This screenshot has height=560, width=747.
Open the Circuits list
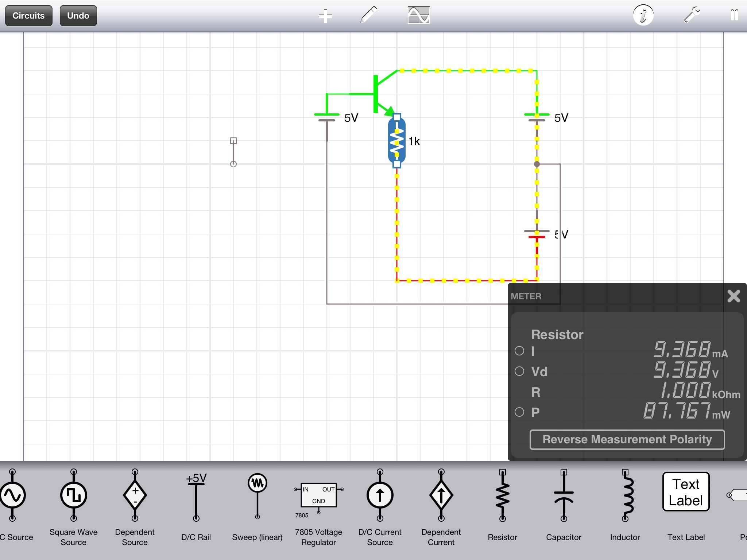coord(28,16)
